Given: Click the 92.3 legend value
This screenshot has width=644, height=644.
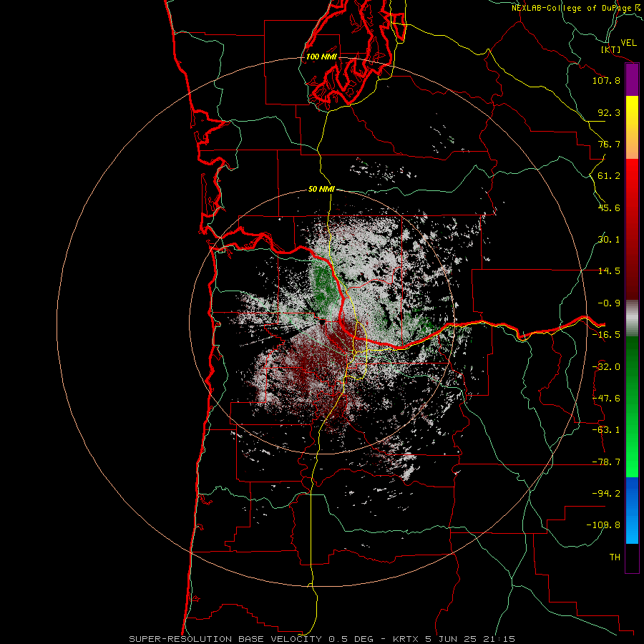Looking at the screenshot, I should tap(609, 112).
